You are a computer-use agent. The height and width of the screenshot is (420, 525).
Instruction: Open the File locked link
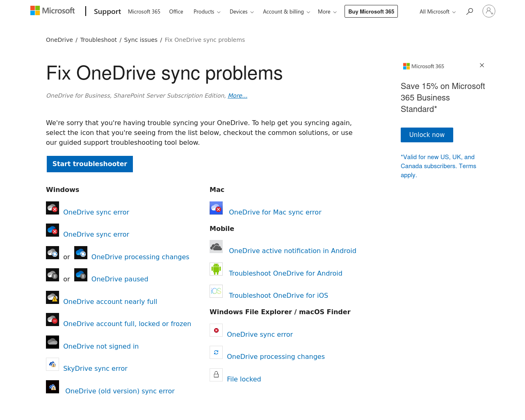244,379
